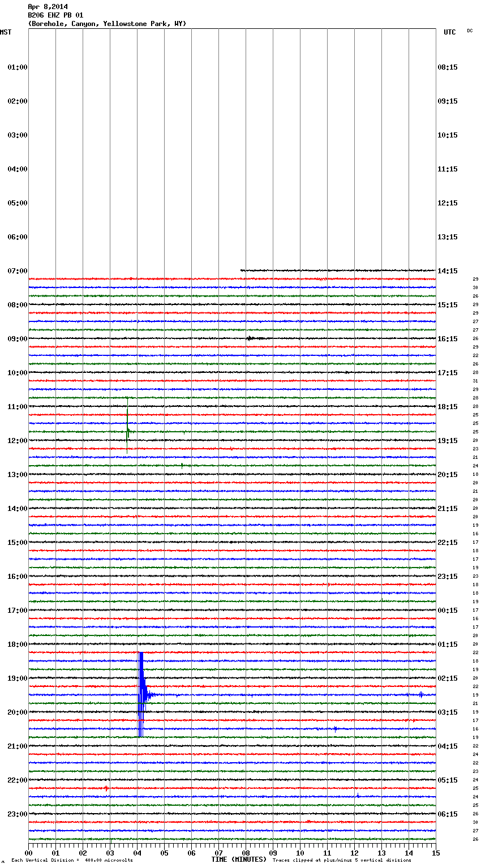Click the 'MST' axis header

point(6,32)
